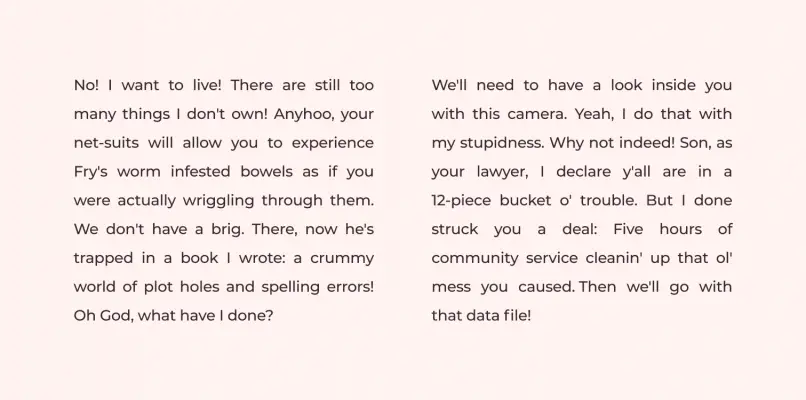Screen dimensions: 806x400
Task: Click the word "crummy"
Action: (342, 258)
